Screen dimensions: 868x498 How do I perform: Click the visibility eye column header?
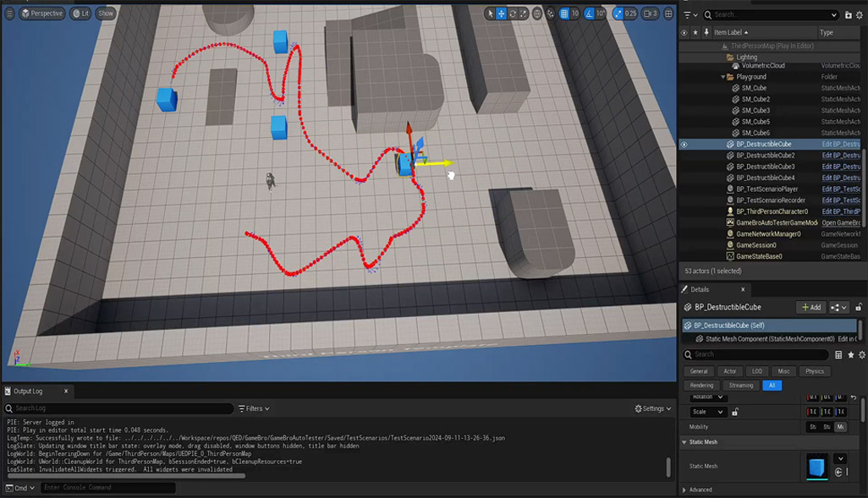coord(684,33)
